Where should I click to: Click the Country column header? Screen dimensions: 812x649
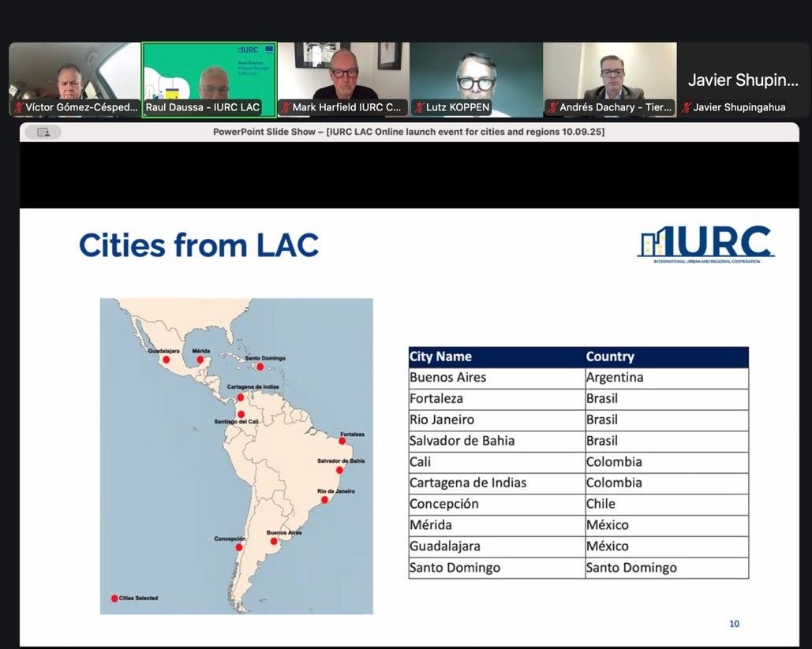[610, 356]
